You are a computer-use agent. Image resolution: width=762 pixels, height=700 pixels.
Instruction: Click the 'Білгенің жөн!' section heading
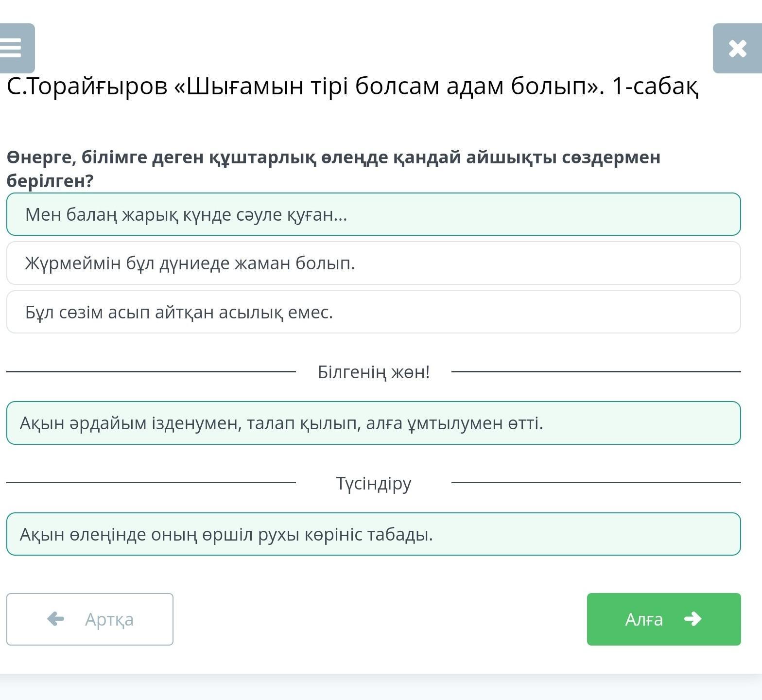click(373, 372)
